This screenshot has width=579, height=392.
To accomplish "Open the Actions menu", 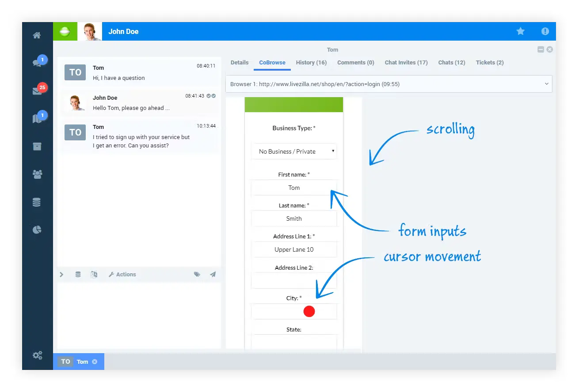I will pyautogui.click(x=122, y=275).
